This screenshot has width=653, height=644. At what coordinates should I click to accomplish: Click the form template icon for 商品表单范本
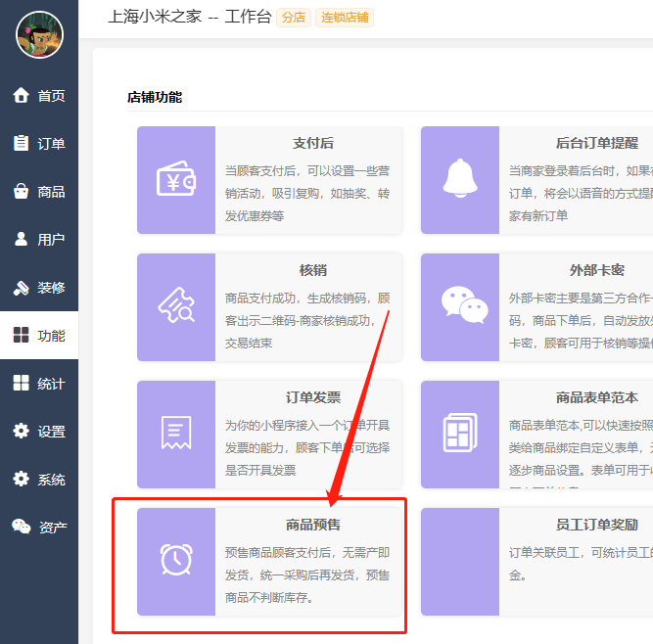[x=460, y=433]
